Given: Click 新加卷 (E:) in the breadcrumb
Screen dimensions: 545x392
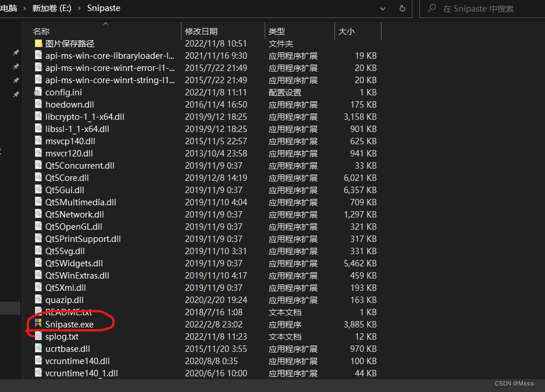Looking at the screenshot, I should pos(52,8).
